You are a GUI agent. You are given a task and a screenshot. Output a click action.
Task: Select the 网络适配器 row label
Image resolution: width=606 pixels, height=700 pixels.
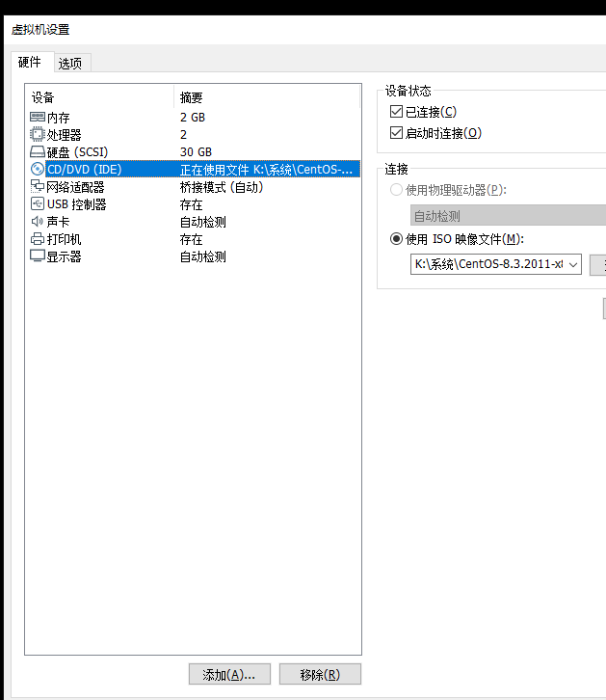click(75, 187)
